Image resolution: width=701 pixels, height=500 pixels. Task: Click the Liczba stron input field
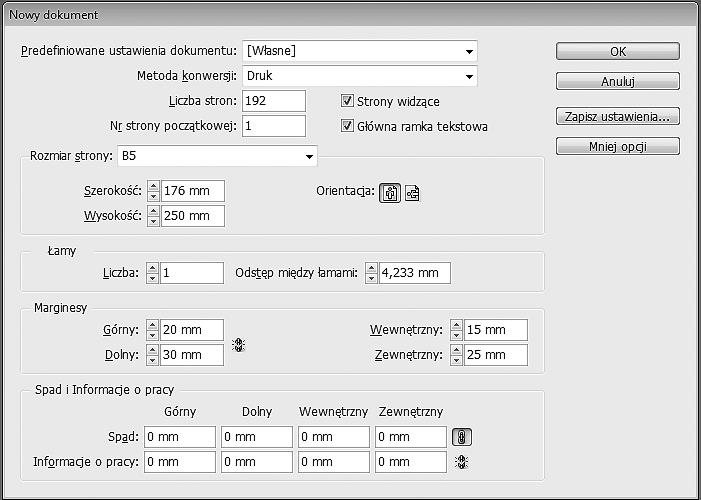click(272, 101)
